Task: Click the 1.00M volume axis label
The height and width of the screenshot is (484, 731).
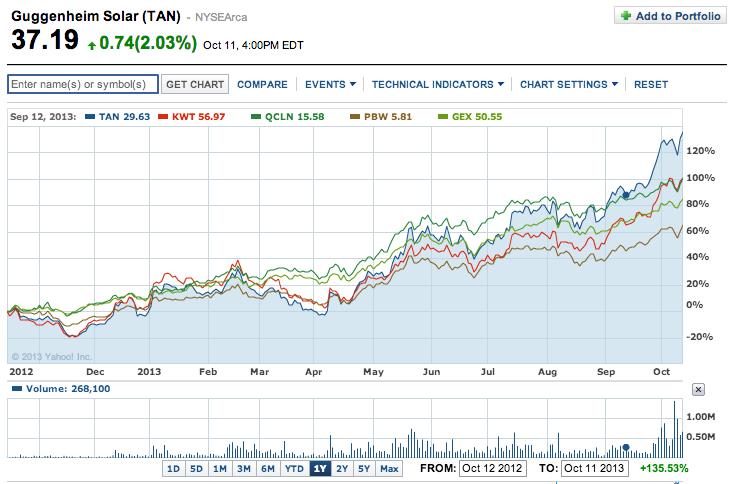Action: point(700,416)
